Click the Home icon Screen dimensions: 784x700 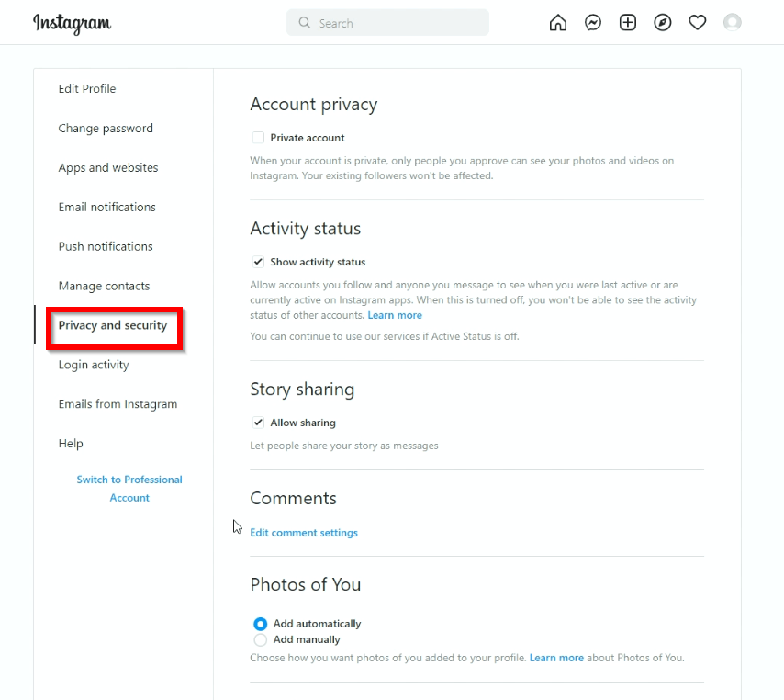(557, 22)
